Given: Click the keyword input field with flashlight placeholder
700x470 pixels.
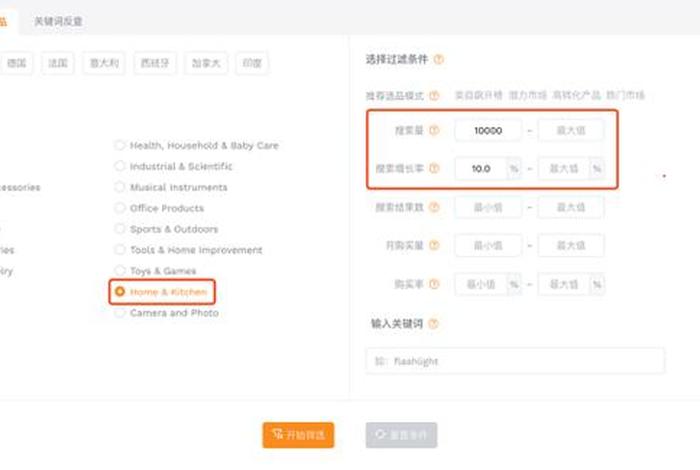Looking at the screenshot, I should point(515,361).
